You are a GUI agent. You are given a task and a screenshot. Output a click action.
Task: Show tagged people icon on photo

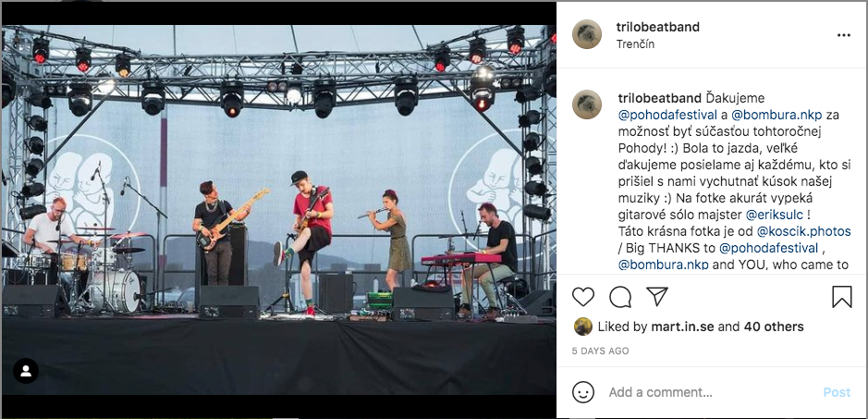[26, 371]
